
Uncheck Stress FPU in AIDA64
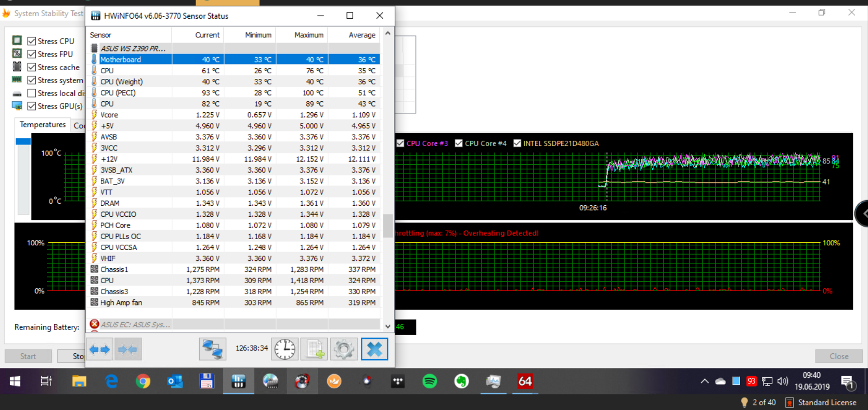tap(32, 54)
